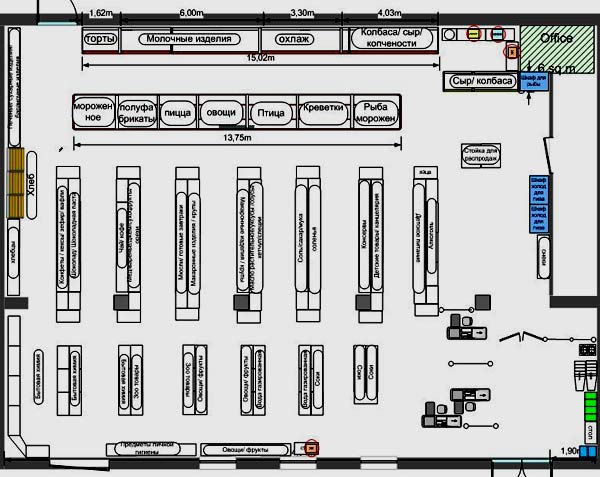Select the пицца freezer section
600x477 pixels.
177,113
